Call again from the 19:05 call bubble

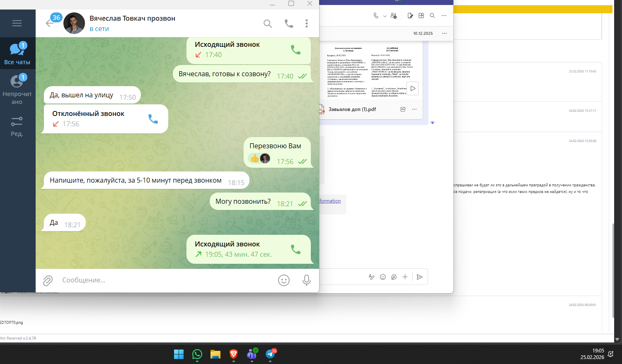click(295, 249)
